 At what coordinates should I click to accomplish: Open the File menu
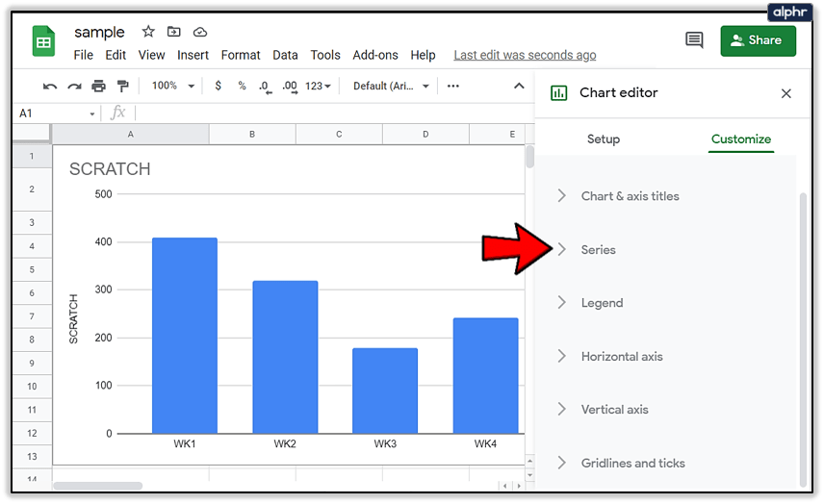83,55
